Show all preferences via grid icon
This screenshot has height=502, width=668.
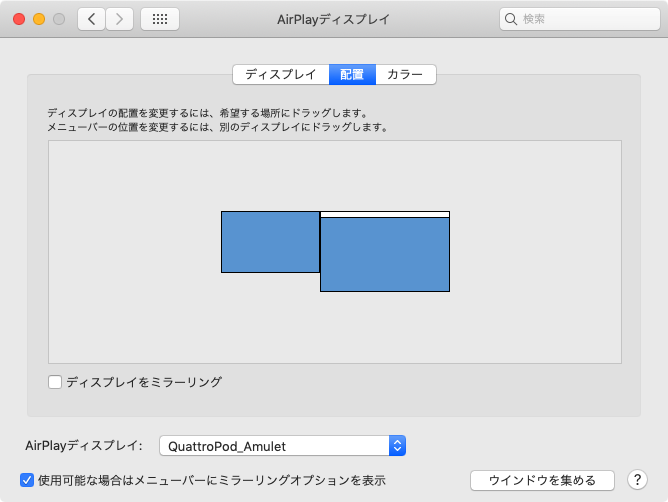point(160,19)
